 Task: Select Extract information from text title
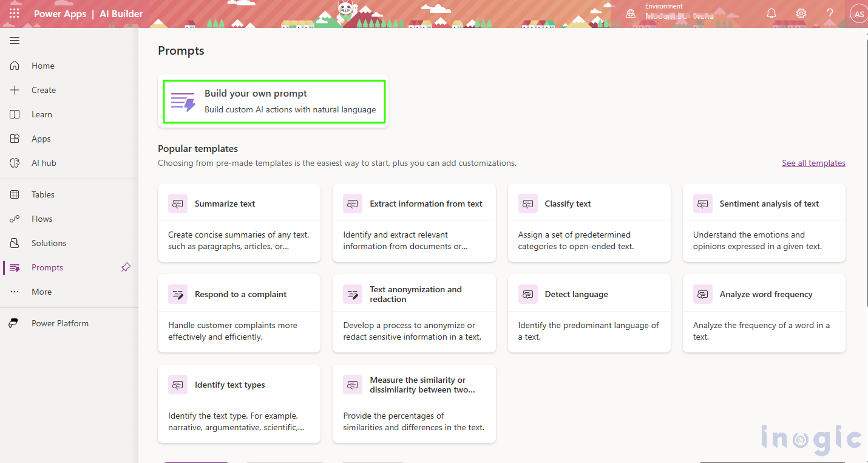click(426, 204)
